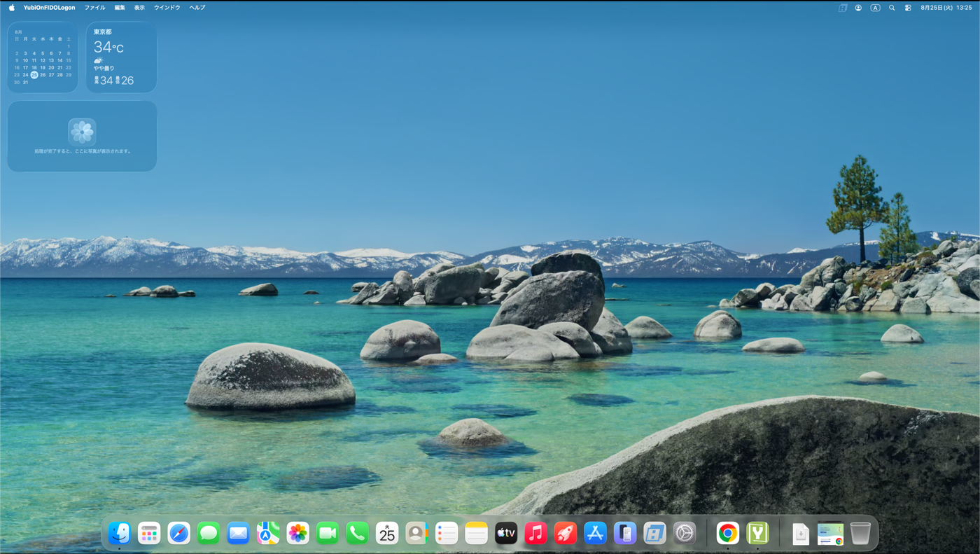Open the YubiOn FIDO Logon dock icon
980x554 pixels.
[x=757, y=534]
